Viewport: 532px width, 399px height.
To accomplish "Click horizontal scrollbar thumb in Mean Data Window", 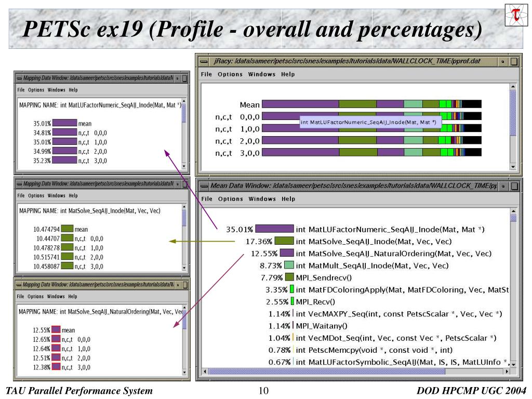I will click(326, 371).
